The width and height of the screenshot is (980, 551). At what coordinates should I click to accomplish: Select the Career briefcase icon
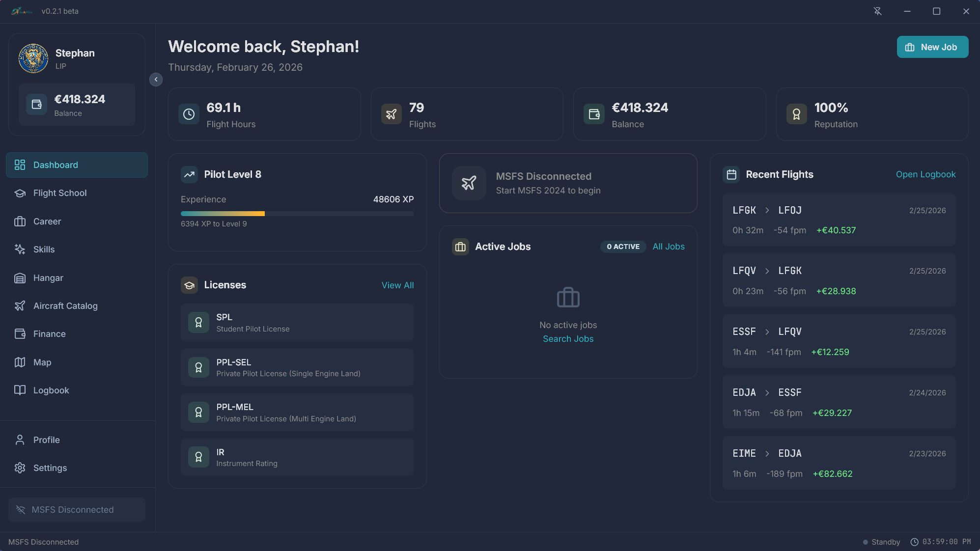(x=20, y=221)
